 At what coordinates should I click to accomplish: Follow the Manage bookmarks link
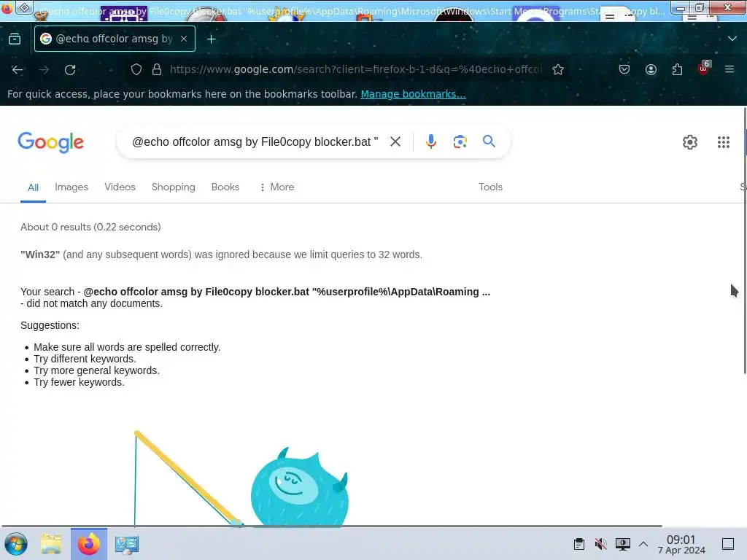click(x=413, y=94)
